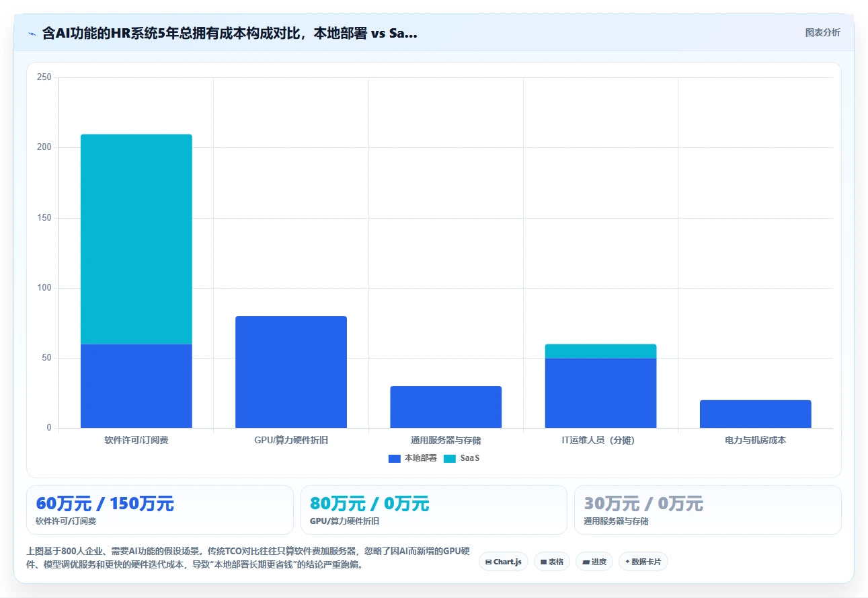Click the cyan SaaS segment of IT运维人员 bar
This screenshot has height=598, width=868.
[x=600, y=351]
